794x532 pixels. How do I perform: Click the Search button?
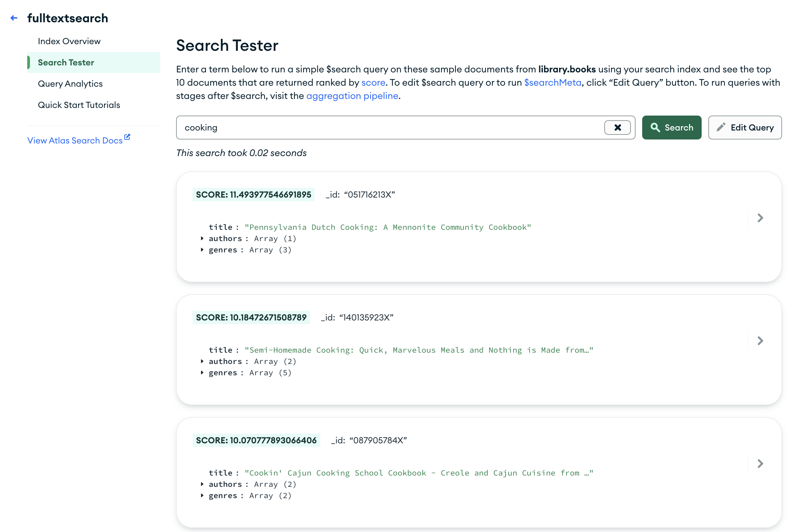[x=672, y=127]
